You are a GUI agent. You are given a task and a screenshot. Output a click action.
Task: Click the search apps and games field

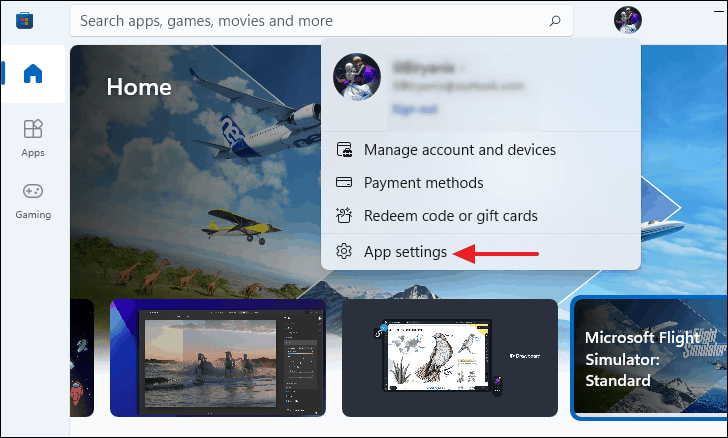(x=321, y=21)
